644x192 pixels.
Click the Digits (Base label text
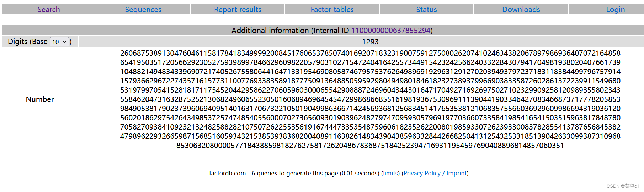(28, 42)
